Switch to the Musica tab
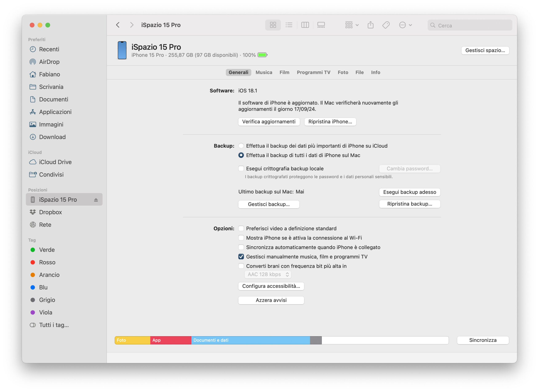Screen dimensions: 539x392 point(264,72)
